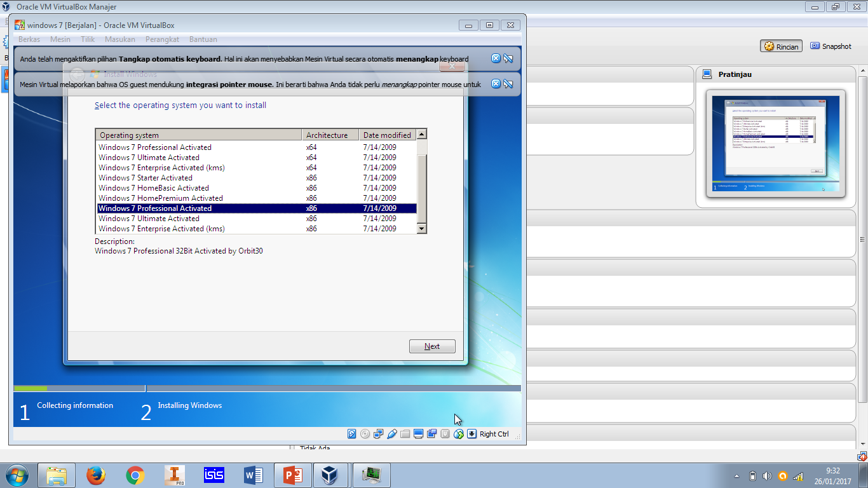This screenshot has width=868, height=488.
Task: Select Windows 7 HomePremium Activated x86
Action: (x=256, y=198)
